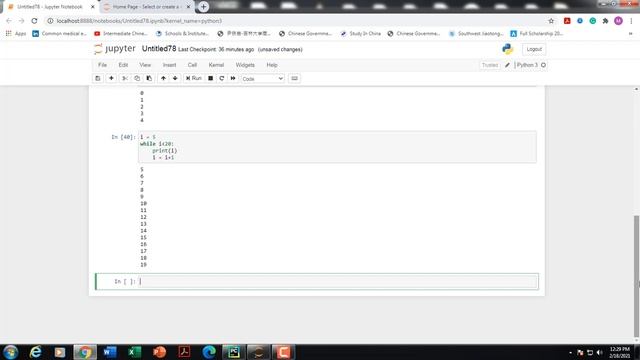Open the red Adobe Acrobat extension icon
The image size is (640, 360).
(x=567, y=21)
